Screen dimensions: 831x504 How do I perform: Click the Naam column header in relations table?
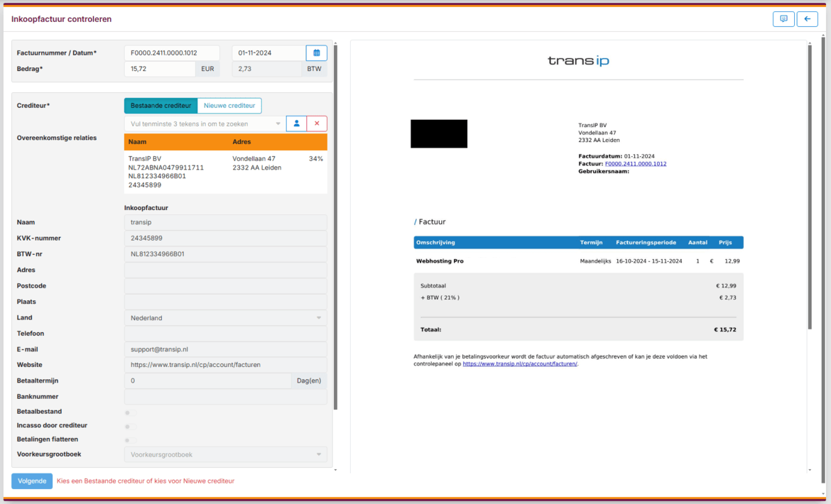(x=137, y=142)
